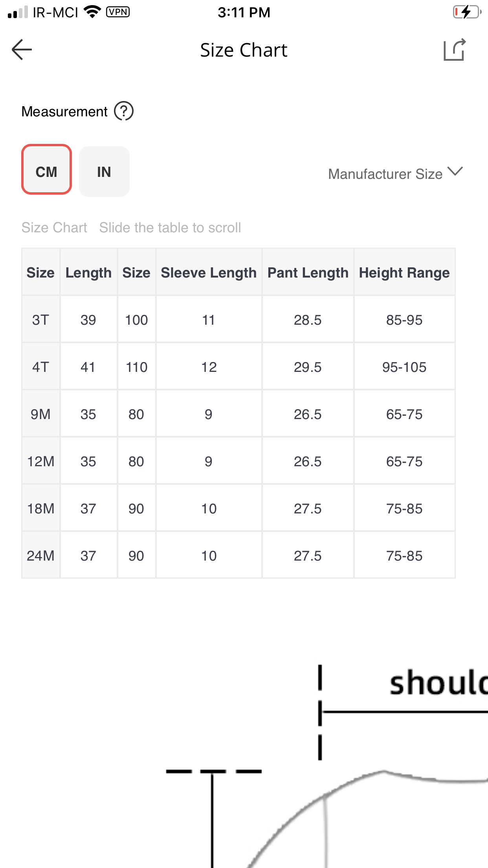Screen dimensions: 488x868
Task: Tap the Wi-Fi status icon
Action: pyautogui.click(x=93, y=12)
